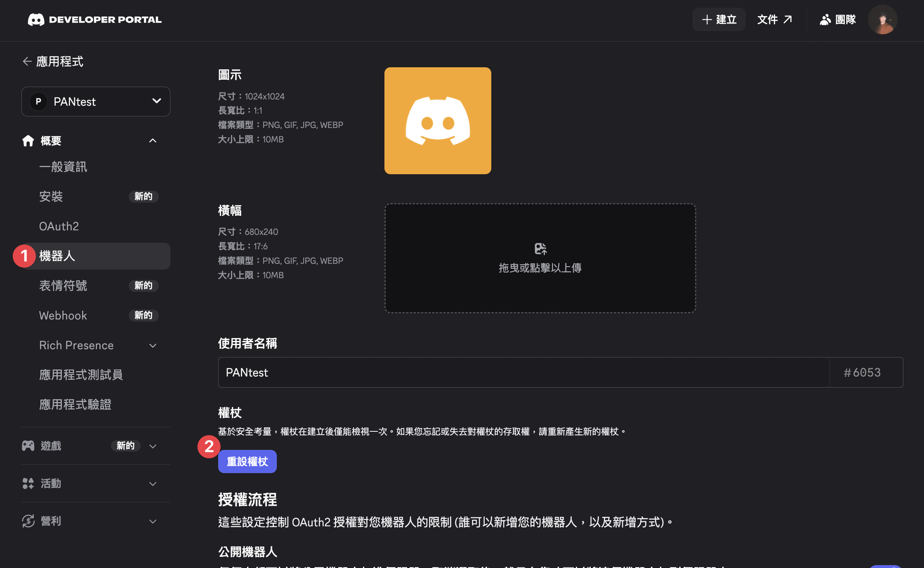Click the 營利 monetization icon
This screenshot has height=568, width=924.
pyautogui.click(x=28, y=521)
